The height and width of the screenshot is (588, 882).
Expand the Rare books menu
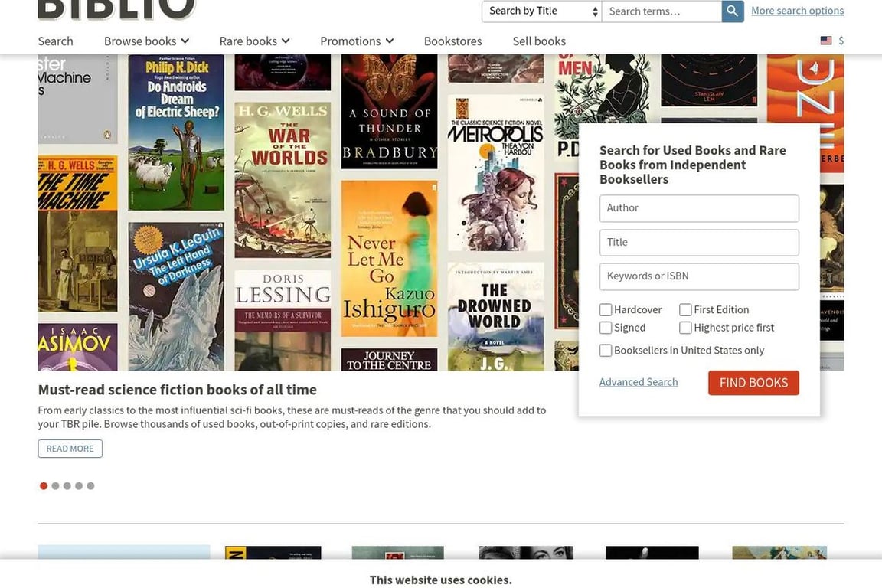point(254,41)
